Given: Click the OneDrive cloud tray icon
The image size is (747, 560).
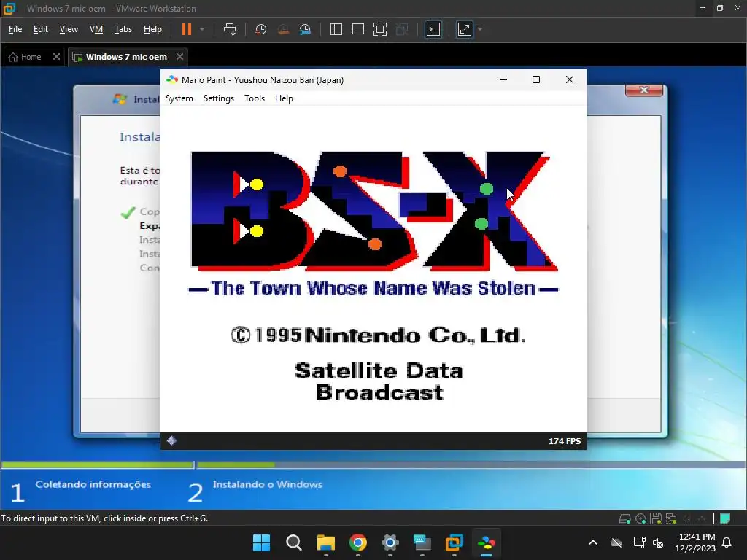Looking at the screenshot, I should [x=616, y=542].
